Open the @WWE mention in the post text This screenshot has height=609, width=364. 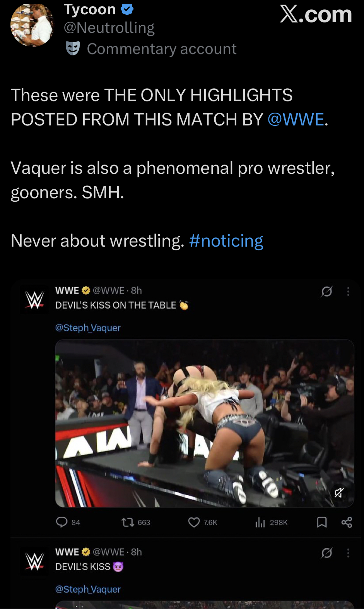coord(296,120)
